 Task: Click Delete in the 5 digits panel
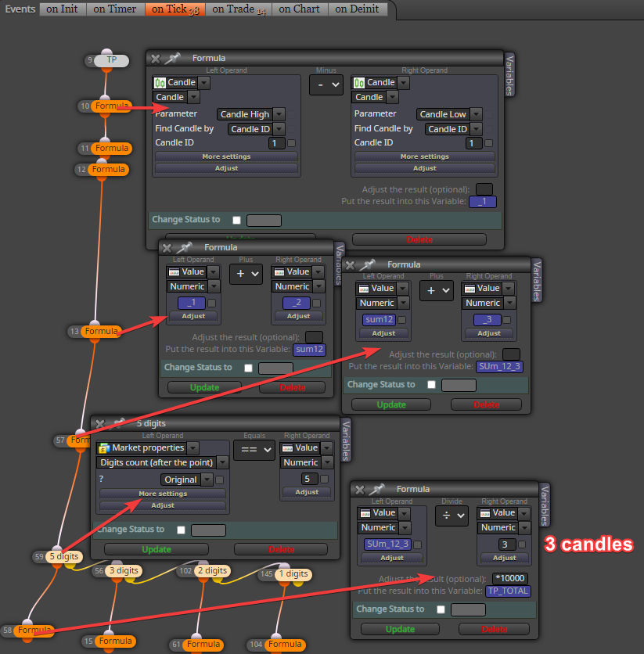281,550
